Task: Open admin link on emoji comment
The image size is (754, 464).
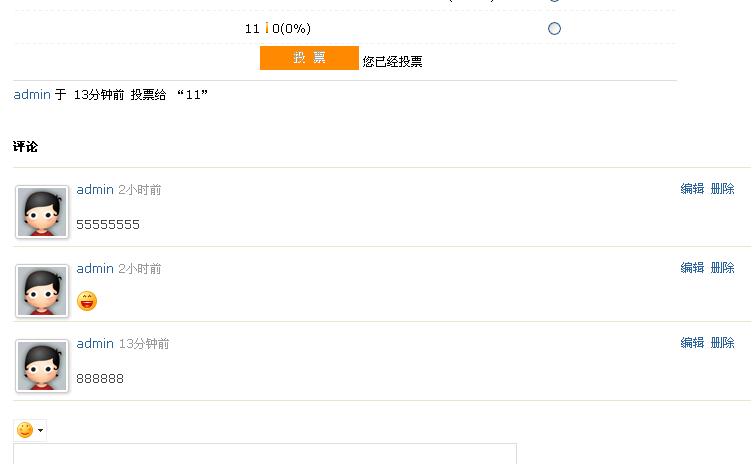Action: 95,268
